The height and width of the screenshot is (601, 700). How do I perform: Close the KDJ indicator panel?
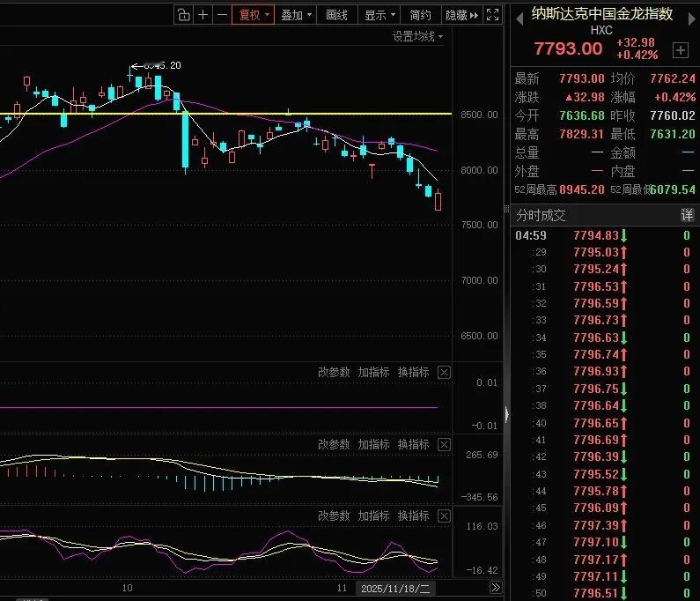444,516
